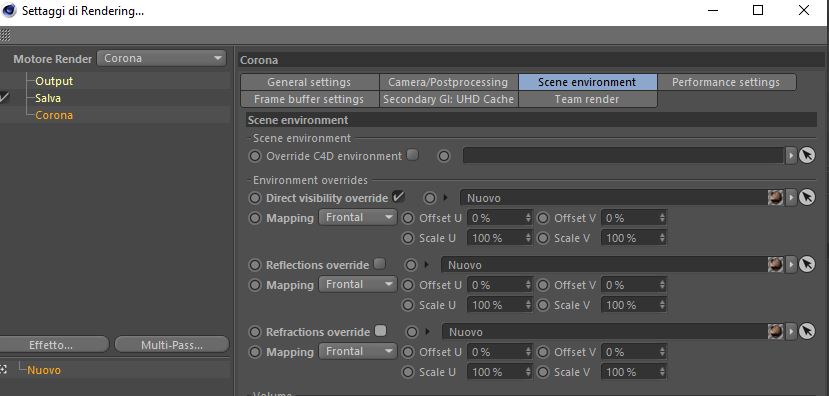Open the Mapping Frontal dropdown under Refractions override
This screenshot has height=396, width=829.
357,352
